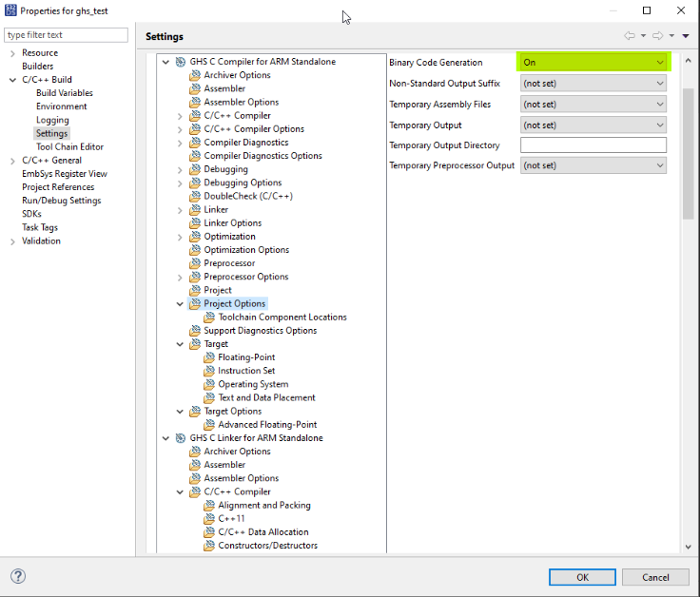Select Project References page
The width and height of the screenshot is (700, 597).
(58, 187)
